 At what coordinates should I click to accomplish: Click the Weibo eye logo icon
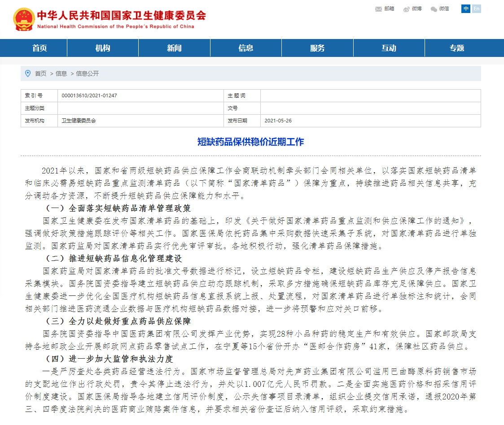(x=406, y=9)
